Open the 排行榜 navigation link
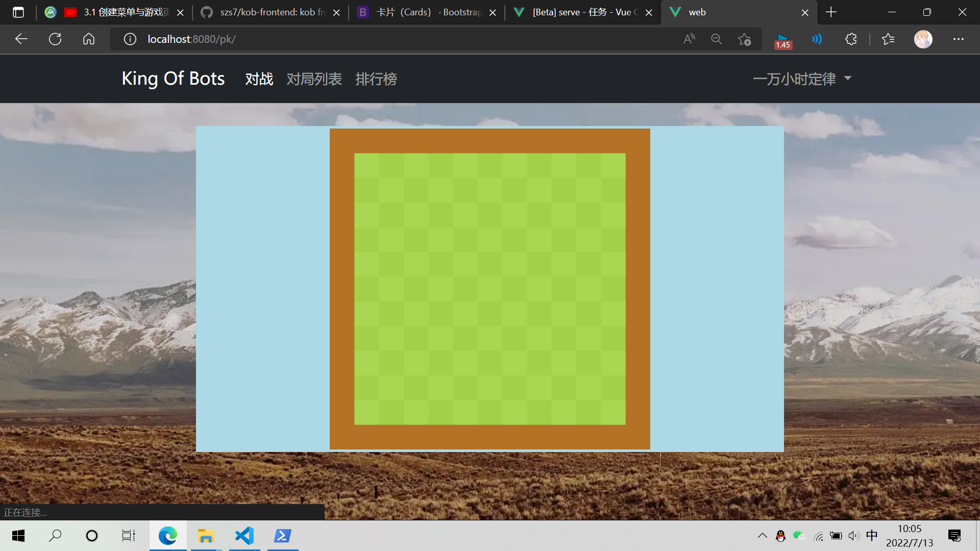This screenshot has width=980, height=551. pyautogui.click(x=376, y=79)
